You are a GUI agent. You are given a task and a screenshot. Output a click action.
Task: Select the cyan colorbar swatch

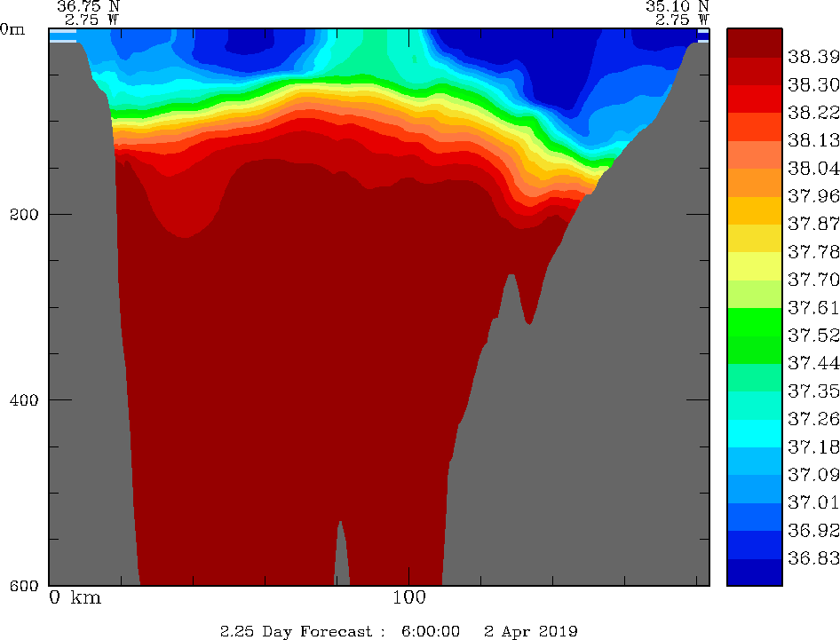tap(754, 433)
